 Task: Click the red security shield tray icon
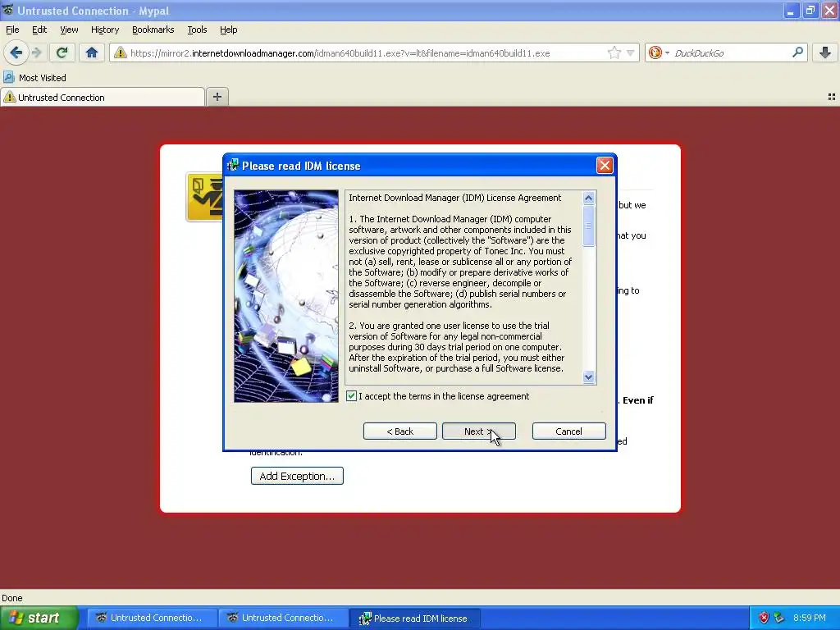(x=764, y=618)
